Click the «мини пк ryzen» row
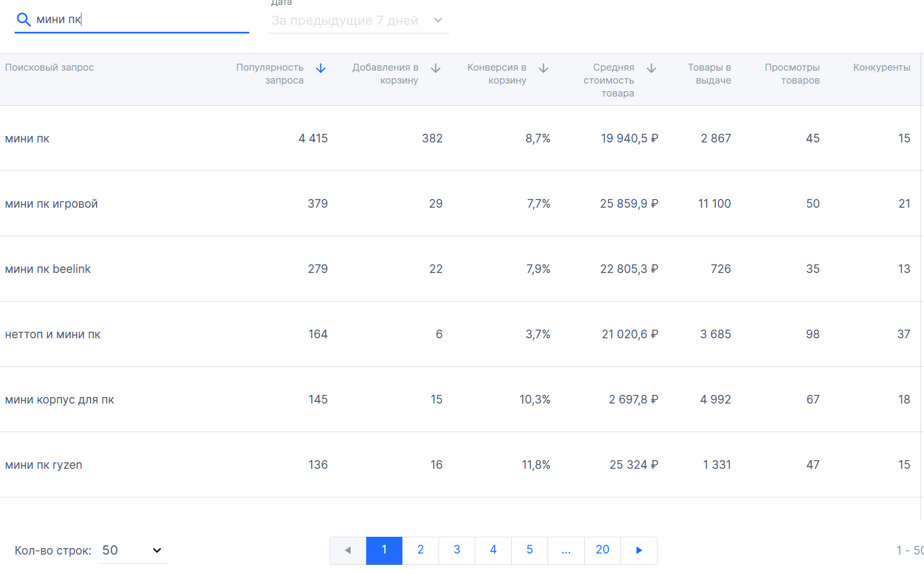Screen dimensions: 924x574 coord(44,465)
